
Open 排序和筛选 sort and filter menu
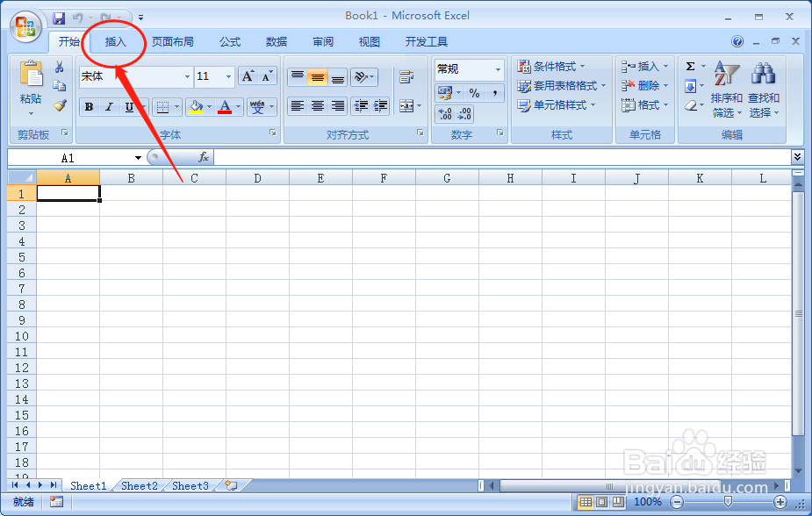tap(727, 89)
